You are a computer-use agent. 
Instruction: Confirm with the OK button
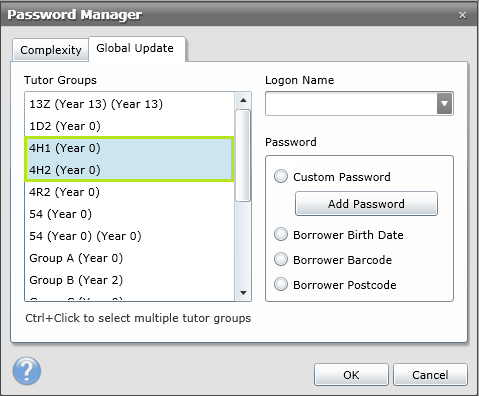351,375
